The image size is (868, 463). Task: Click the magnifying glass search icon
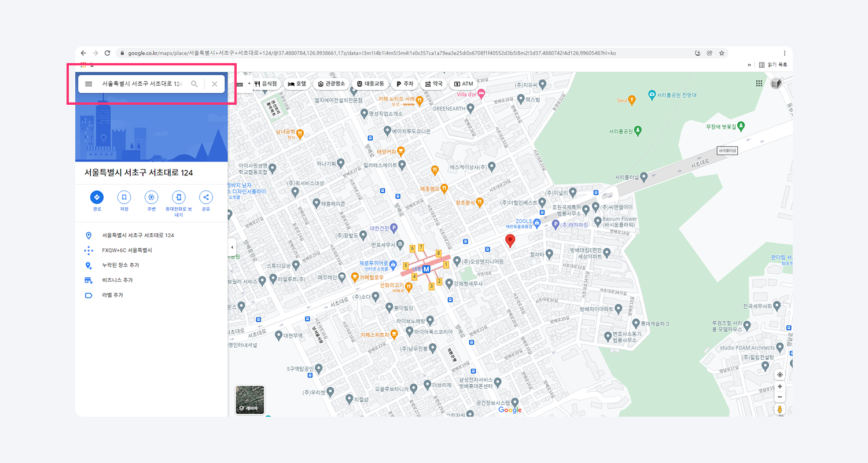194,84
